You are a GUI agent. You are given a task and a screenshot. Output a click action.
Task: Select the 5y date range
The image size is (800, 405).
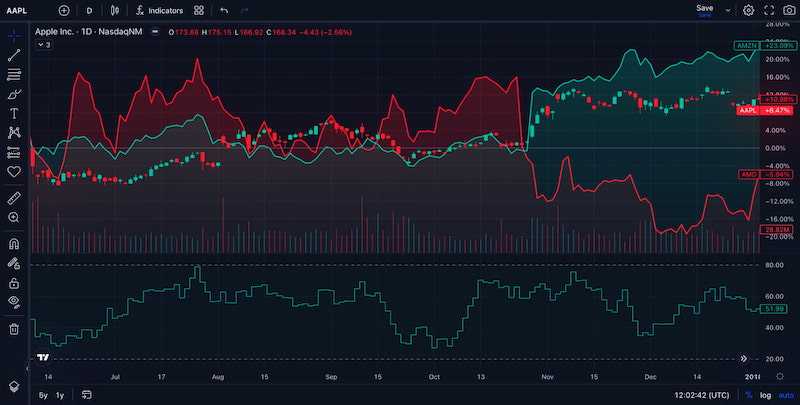point(43,395)
